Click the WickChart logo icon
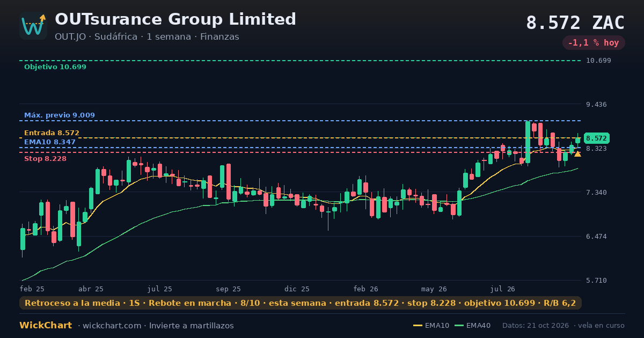644x338 pixels. click(x=33, y=26)
